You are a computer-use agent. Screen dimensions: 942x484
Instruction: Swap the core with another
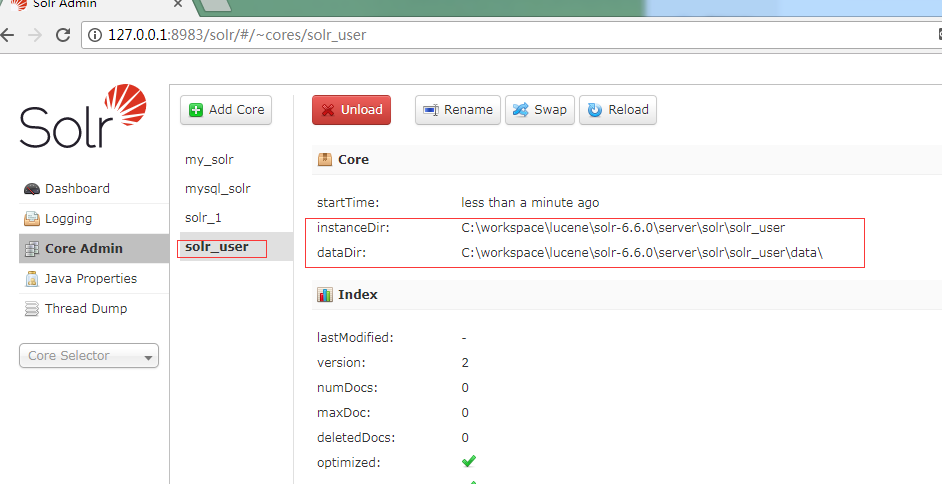[x=540, y=110]
